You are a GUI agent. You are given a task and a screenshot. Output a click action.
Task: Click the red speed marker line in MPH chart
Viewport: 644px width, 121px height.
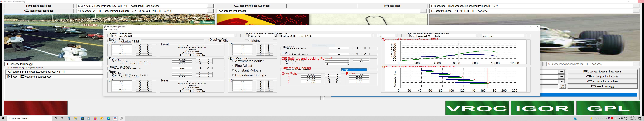click(x=487, y=78)
